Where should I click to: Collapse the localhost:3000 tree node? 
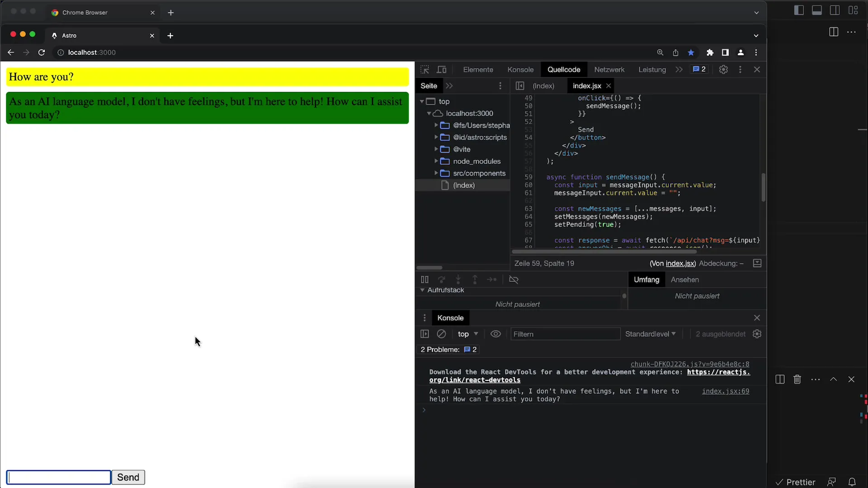[429, 114]
